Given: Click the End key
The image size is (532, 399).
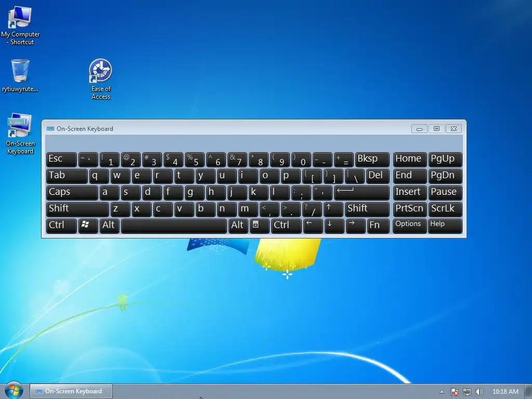Looking at the screenshot, I should [x=409, y=176].
